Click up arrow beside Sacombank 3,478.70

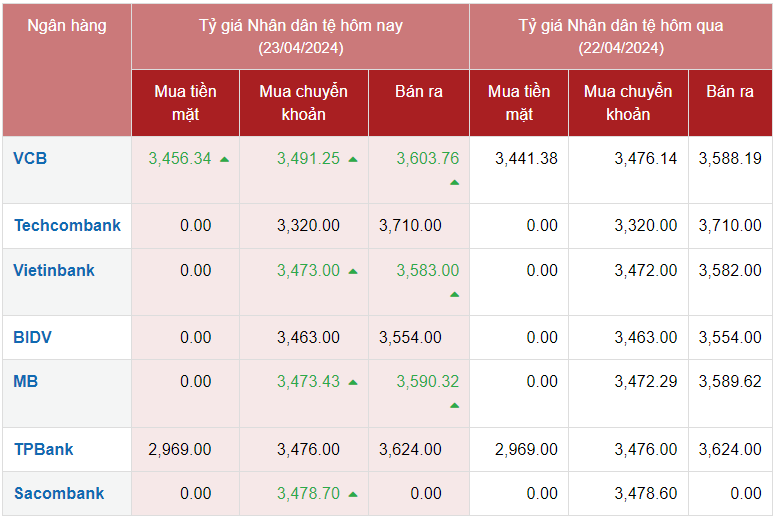click(x=353, y=494)
